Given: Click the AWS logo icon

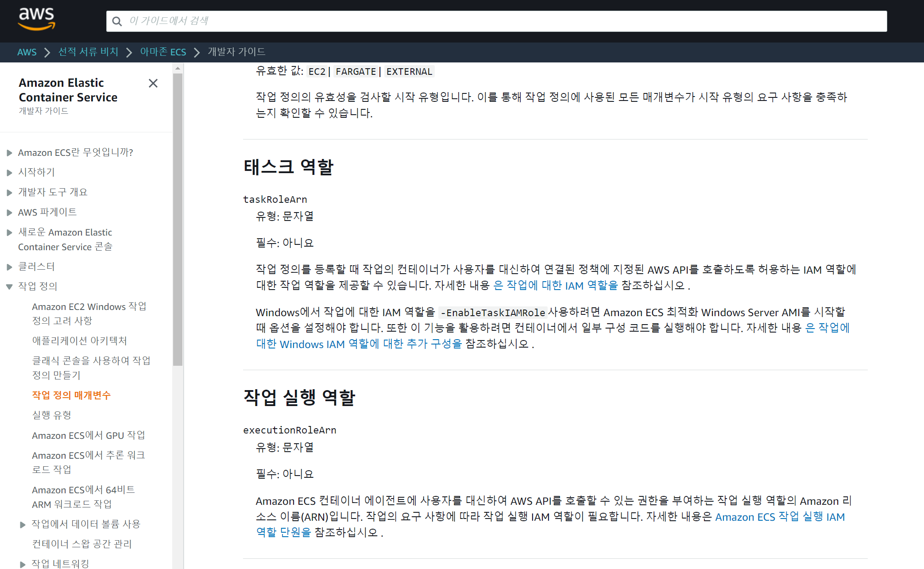Looking at the screenshot, I should [x=36, y=19].
